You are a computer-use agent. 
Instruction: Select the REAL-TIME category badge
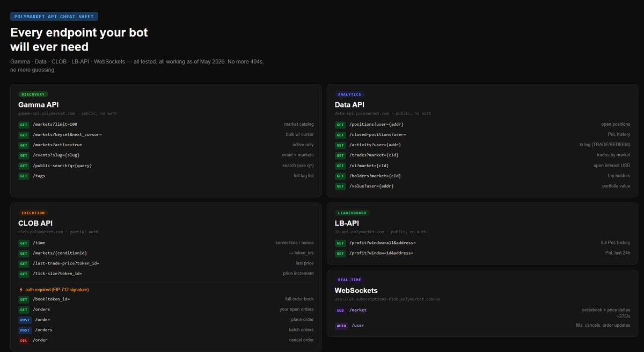349,279
